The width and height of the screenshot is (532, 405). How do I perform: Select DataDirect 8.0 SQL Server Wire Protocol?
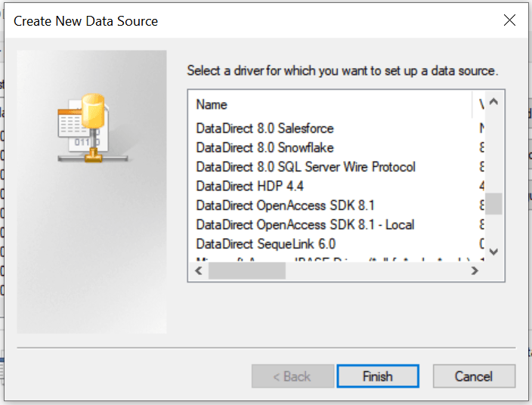[x=306, y=167]
